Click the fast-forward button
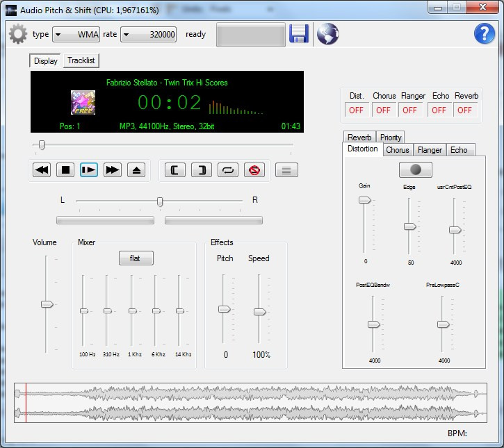 [113, 170]
